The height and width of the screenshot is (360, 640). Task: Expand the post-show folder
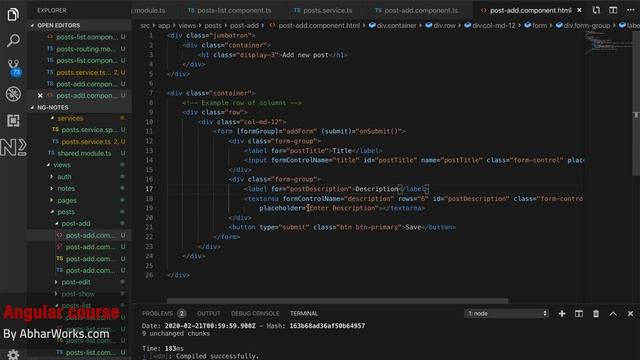(x=79, y=294)
